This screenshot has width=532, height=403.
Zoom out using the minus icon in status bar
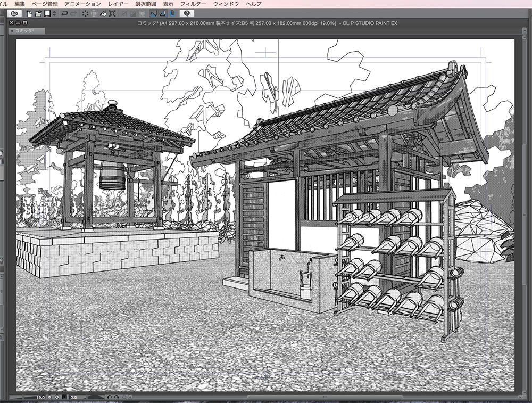point(49,397)
